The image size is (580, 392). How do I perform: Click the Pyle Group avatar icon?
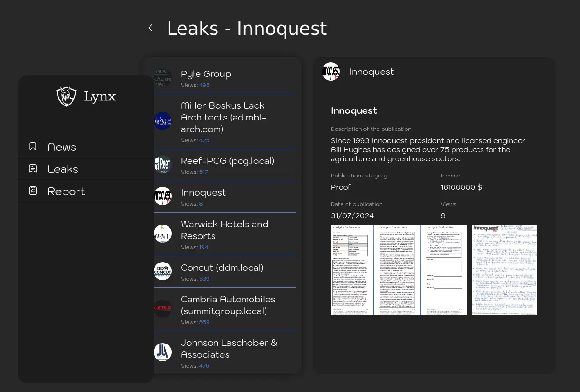[163, 78]
